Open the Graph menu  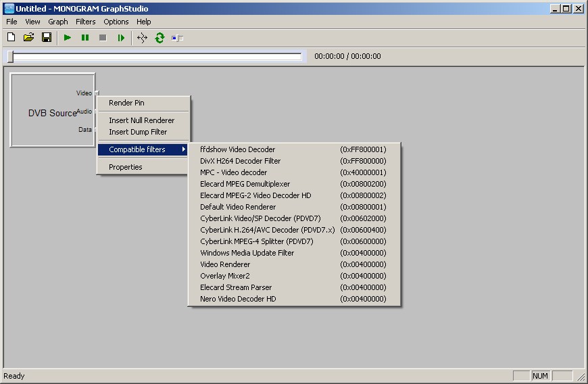click(58, 22)
